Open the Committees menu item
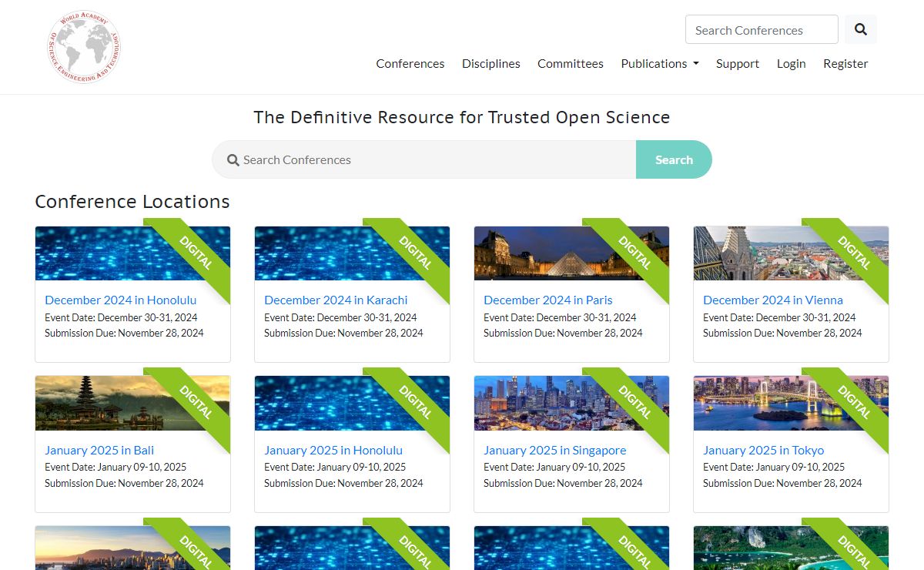Viewport: 924px width, 570px height. coord(571,64)
